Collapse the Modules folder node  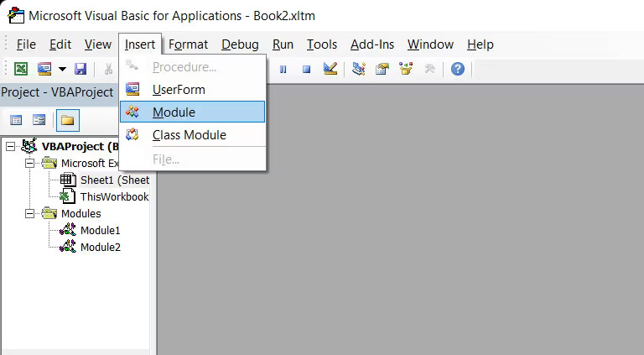point(29,214)
